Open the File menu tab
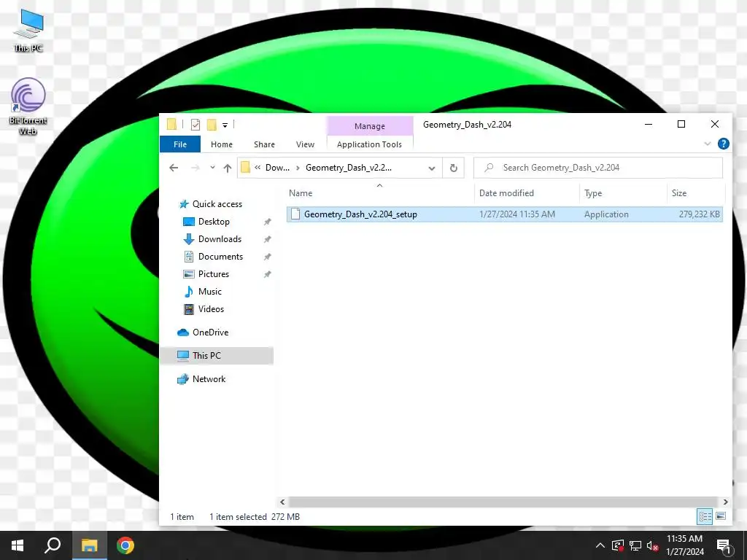The image size is (747, 560). click(x=180, y=144)
